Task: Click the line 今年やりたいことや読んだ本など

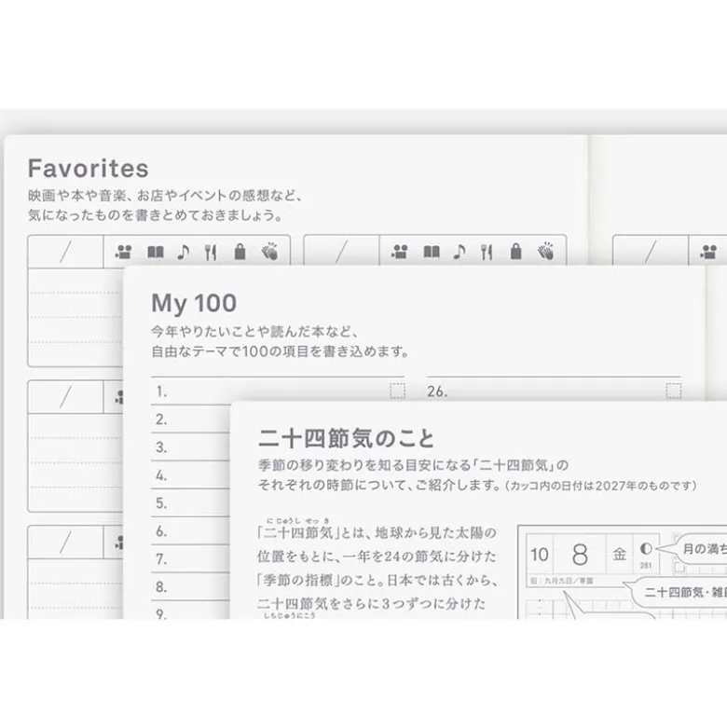Action: tap(254, 332)
